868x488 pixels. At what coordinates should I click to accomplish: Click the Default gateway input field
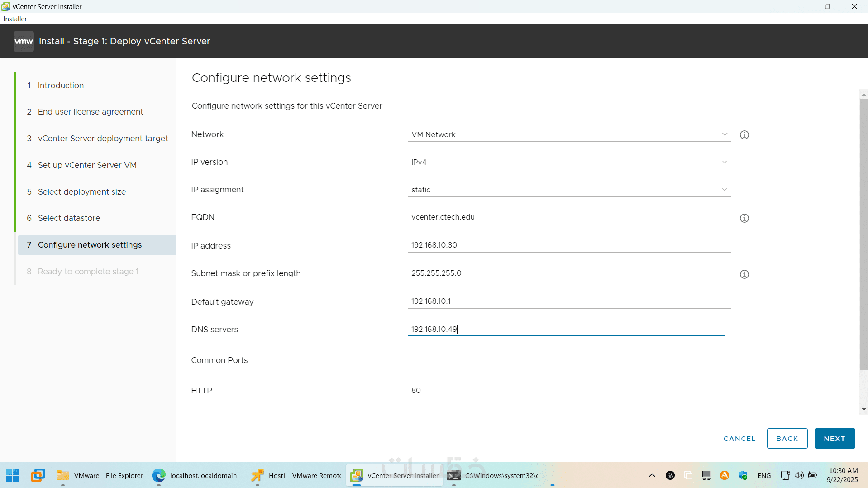569,301
